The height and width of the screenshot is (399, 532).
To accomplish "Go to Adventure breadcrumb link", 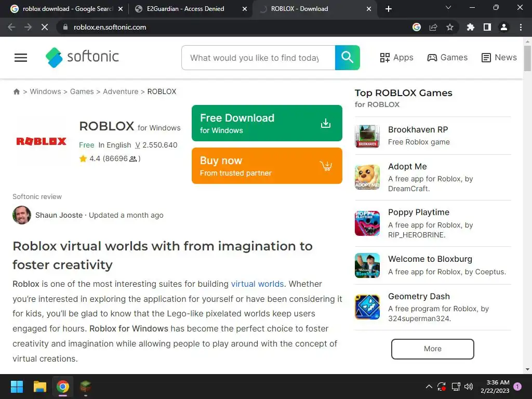I will tap(121, 91).
